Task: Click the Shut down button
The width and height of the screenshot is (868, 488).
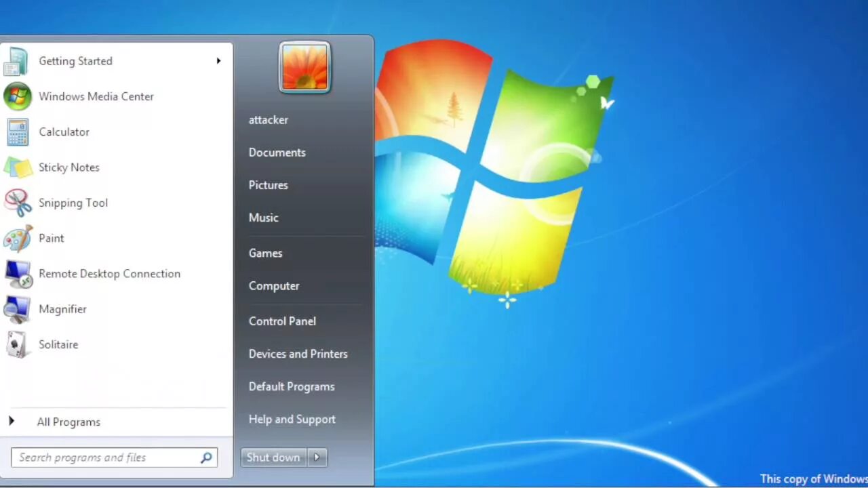Action: click(273, 457)
